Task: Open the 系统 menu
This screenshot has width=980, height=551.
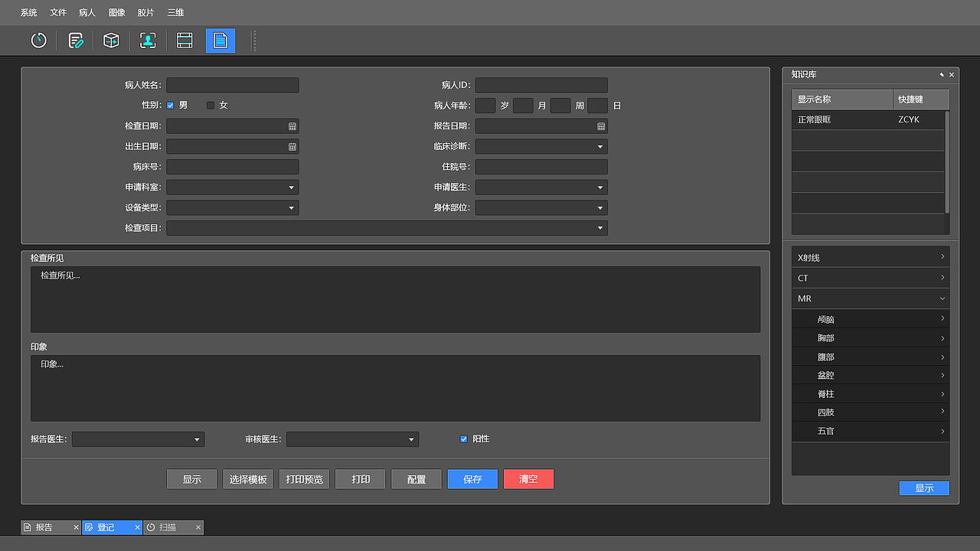Action: (x=28, y=12)
